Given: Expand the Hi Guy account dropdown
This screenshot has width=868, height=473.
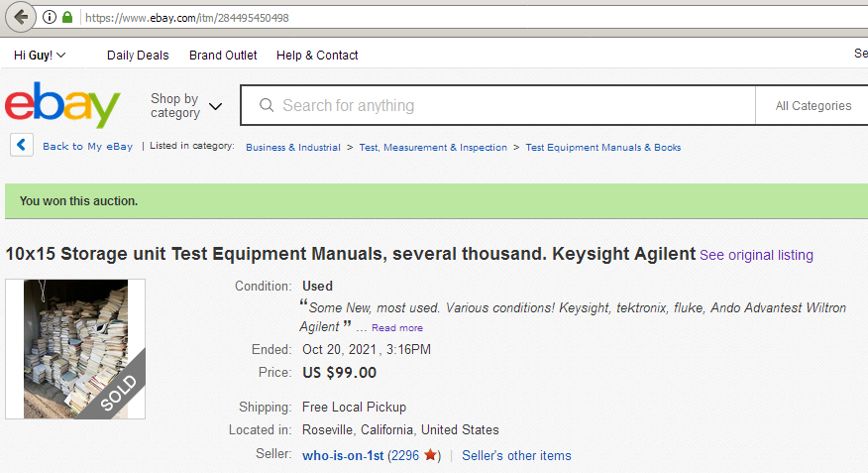Looking at the screenshot, I should [x=40, y=55].
